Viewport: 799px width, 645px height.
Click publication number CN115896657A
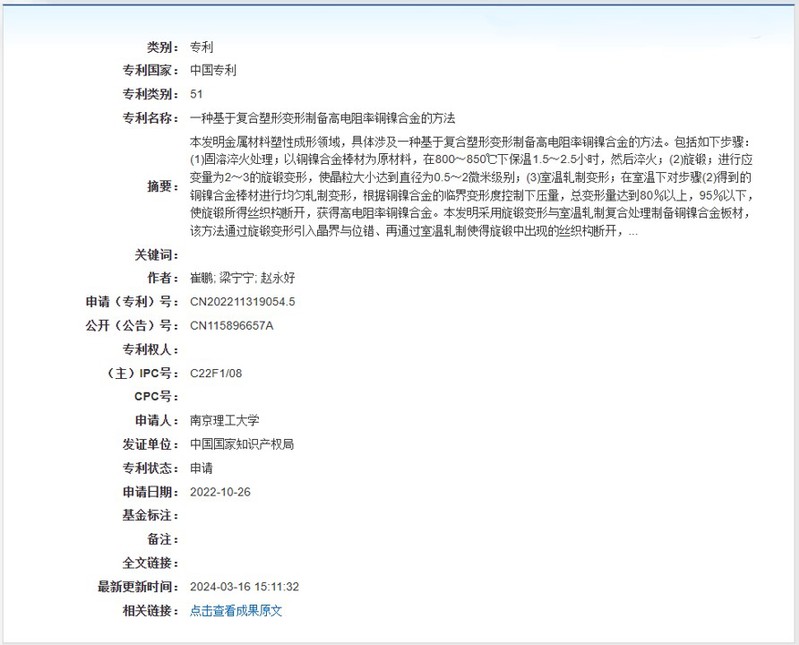232,326
